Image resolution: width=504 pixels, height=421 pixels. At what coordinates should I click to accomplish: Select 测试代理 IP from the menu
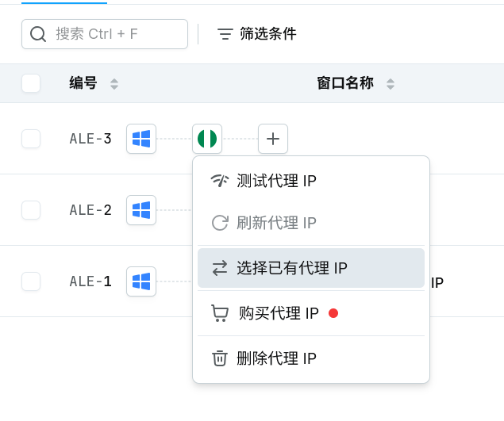click(311, 181)
